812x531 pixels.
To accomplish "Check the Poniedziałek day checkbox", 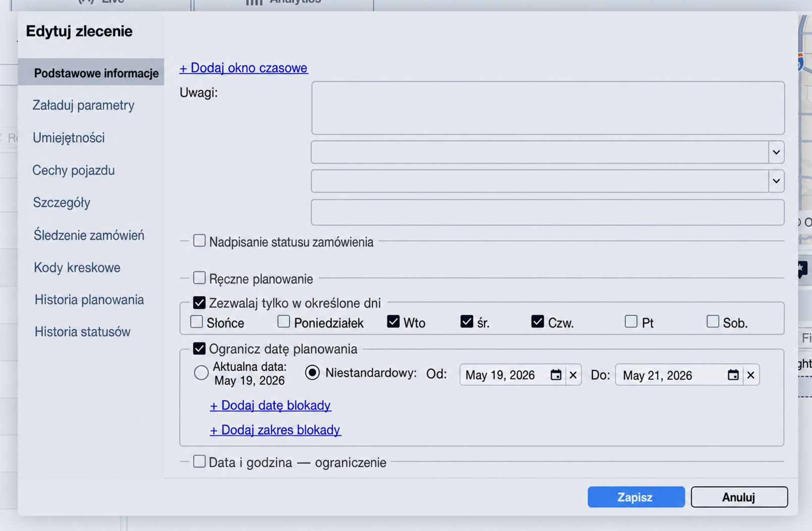I will 284,322.
